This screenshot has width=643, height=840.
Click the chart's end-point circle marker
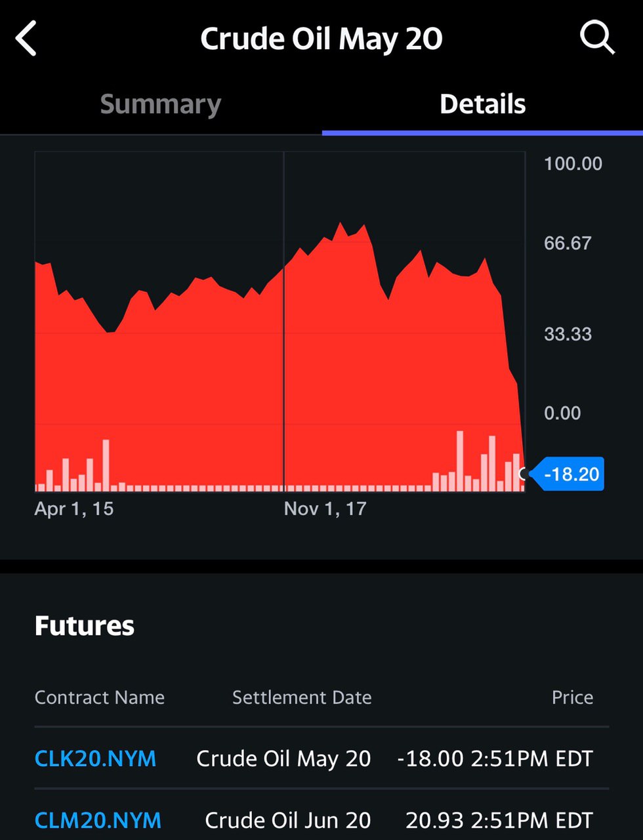(523, 473)
